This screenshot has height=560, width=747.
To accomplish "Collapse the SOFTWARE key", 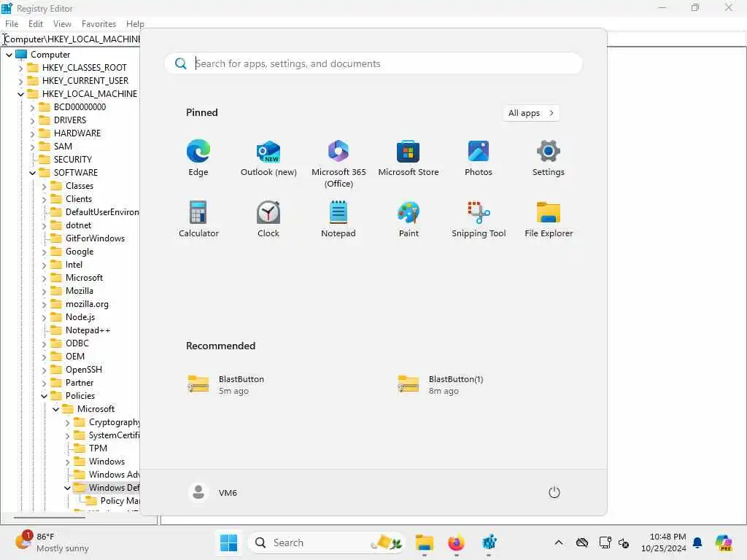I will coord(32,173).
